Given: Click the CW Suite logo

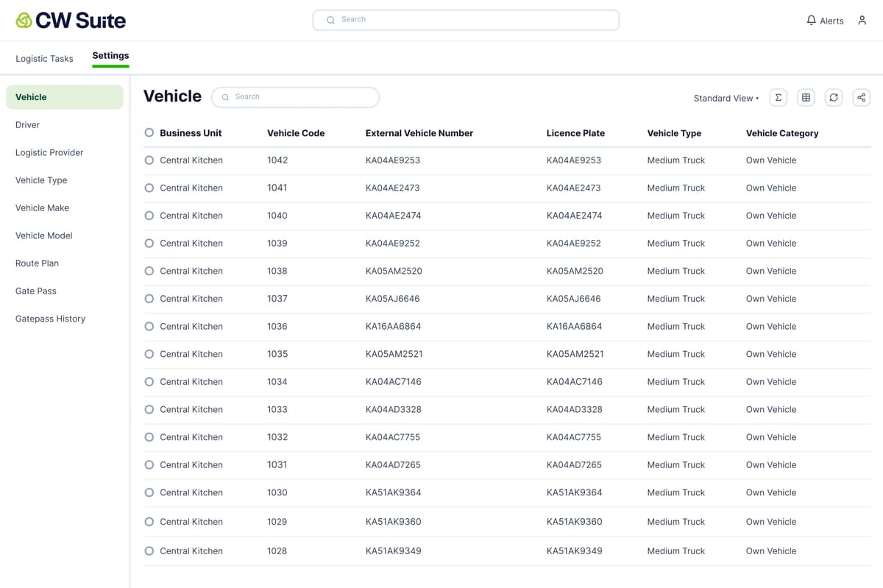Looking at the screenshot, I should [71, 21].
